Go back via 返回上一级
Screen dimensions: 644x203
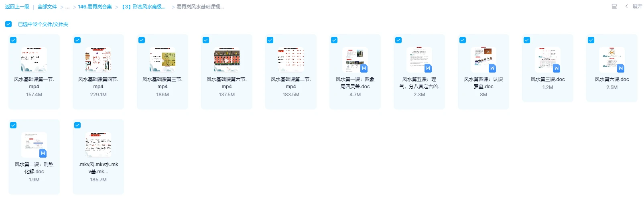17,7
